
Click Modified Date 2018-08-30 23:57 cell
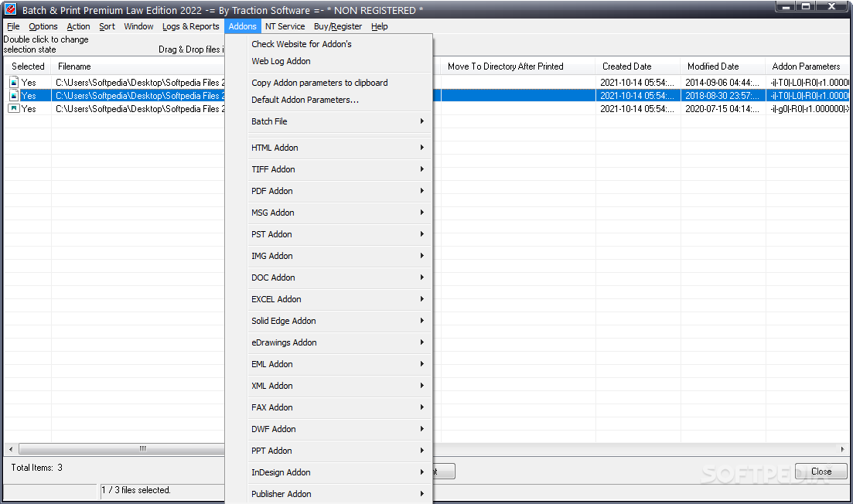point(722,96)
